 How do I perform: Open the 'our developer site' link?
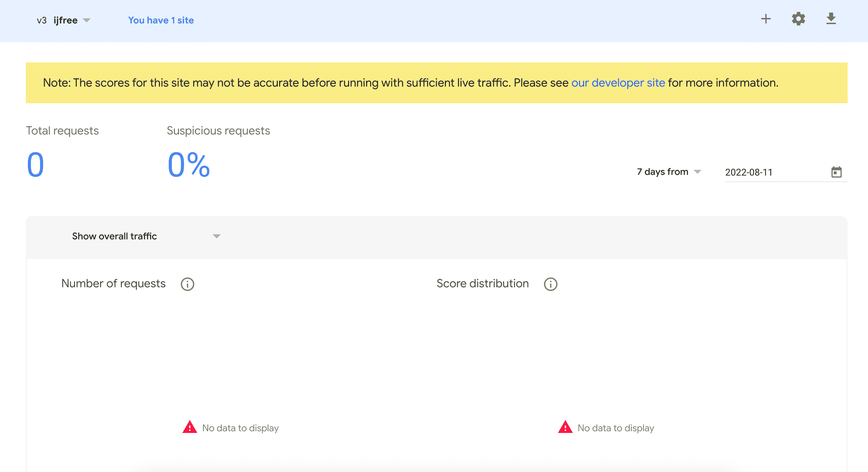pyautogui.click(x=618, y=83)
